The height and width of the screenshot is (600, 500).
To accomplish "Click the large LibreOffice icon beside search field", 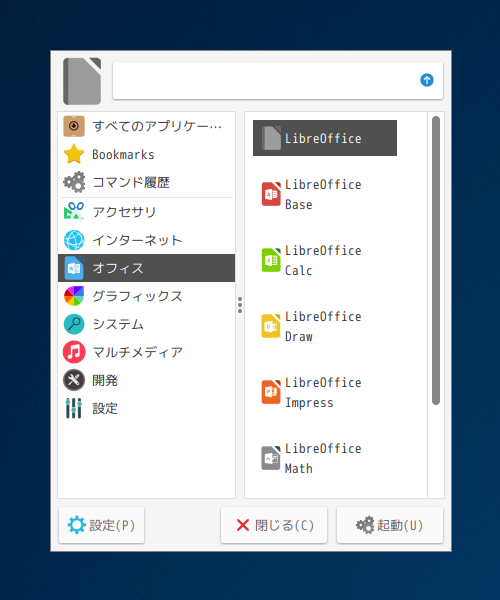I will tap(82, 81).
